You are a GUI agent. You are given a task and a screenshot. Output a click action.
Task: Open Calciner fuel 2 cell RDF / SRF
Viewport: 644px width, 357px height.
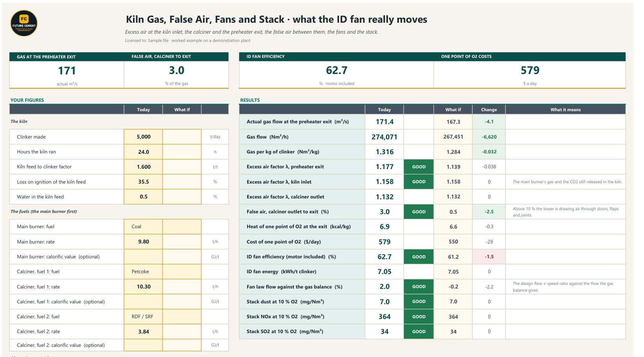click(144, 317)
